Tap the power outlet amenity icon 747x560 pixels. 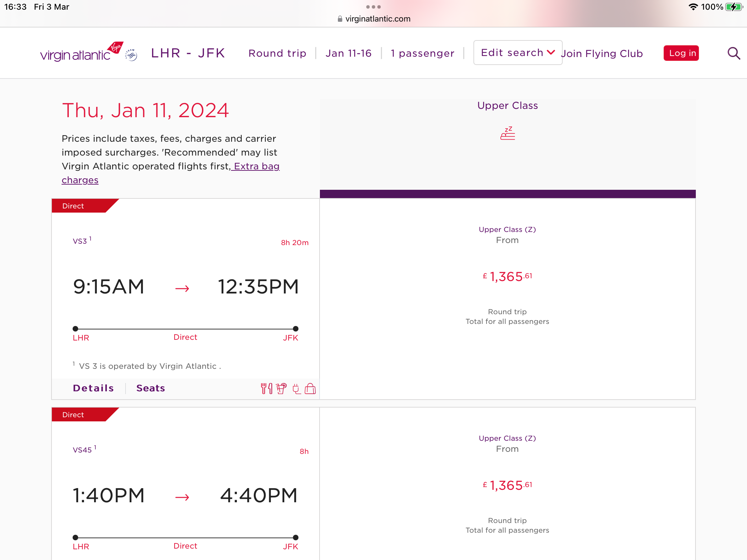click(x=296, y=389)
